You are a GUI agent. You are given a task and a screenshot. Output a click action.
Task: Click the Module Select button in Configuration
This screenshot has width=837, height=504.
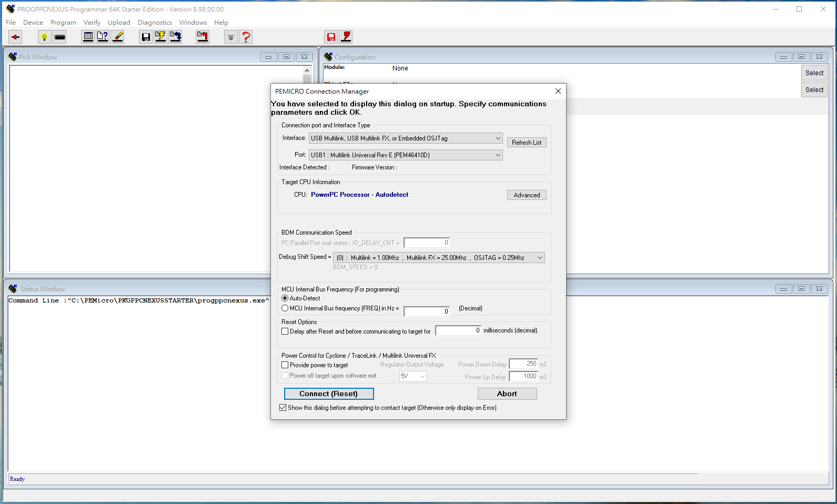pyautogui.click(x=814, y=73)
